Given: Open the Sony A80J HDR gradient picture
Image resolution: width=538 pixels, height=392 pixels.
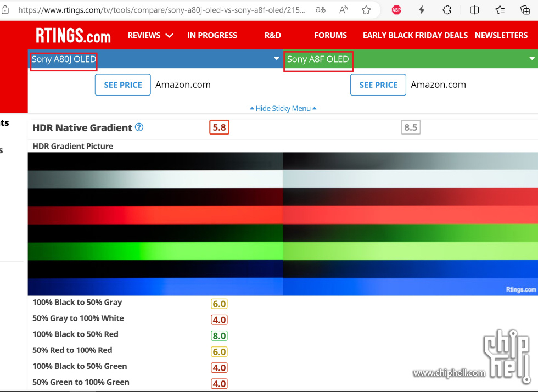Looking at the screenshot, I should (155, 224).
